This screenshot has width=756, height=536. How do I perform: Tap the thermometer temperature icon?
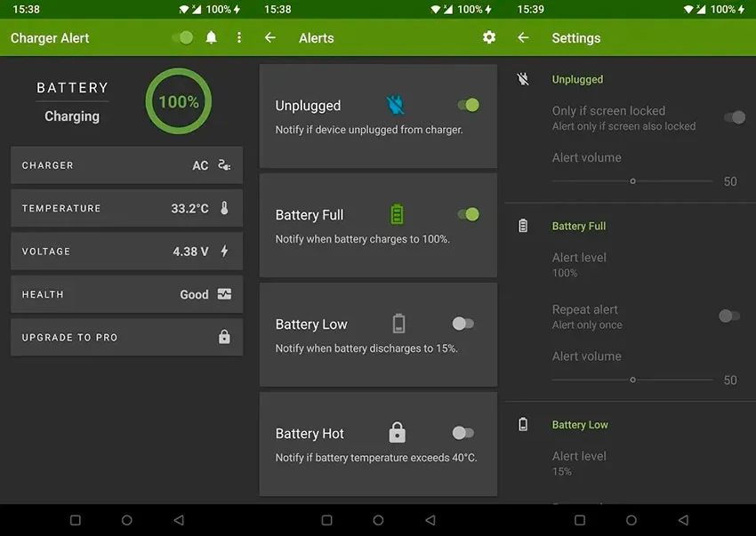pos(224,208)
